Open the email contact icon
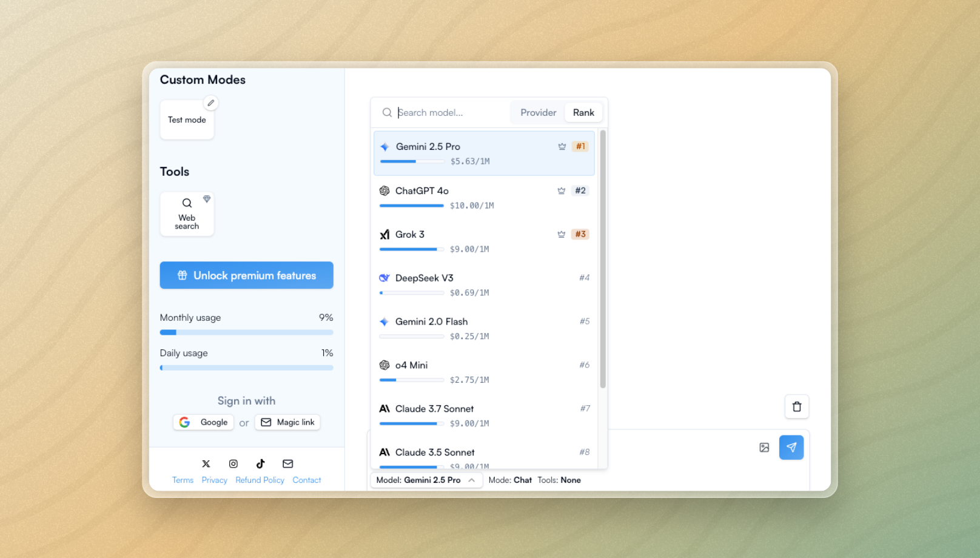 click(x=288, y=464)
